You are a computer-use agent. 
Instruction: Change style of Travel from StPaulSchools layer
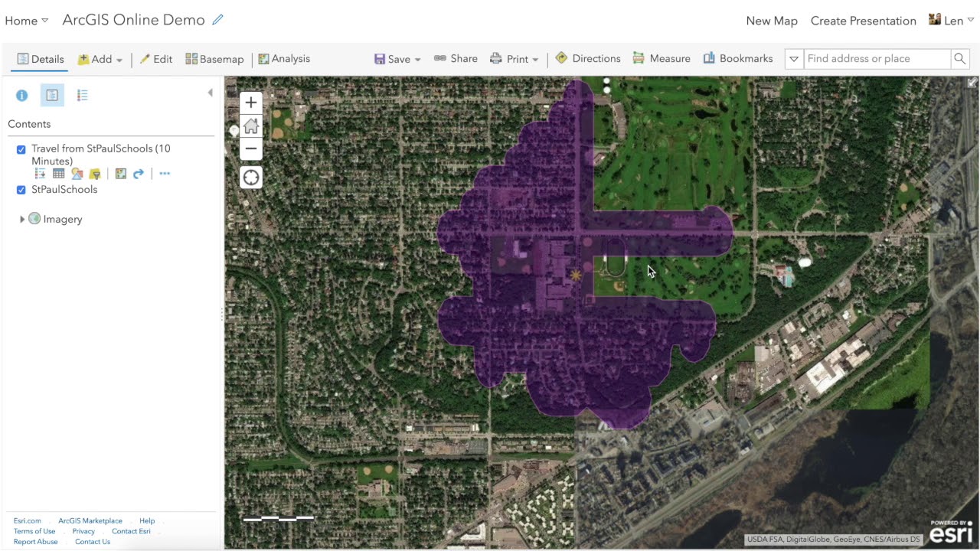click(x=77, y=174)
